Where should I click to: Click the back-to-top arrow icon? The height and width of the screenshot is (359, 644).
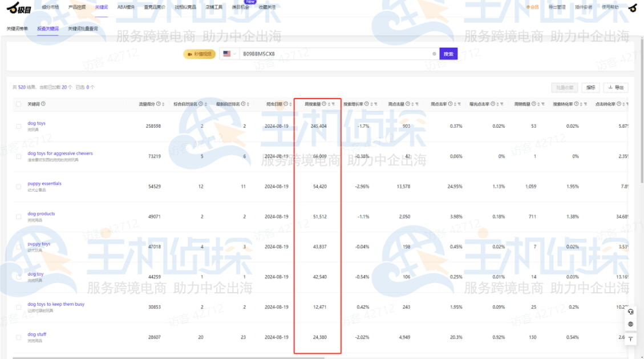tap(630, 339)
